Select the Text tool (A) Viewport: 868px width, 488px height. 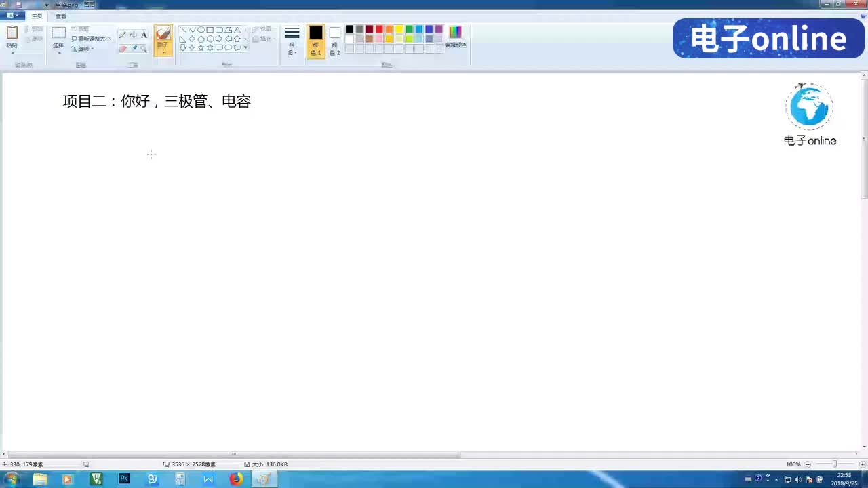(144, 35)
